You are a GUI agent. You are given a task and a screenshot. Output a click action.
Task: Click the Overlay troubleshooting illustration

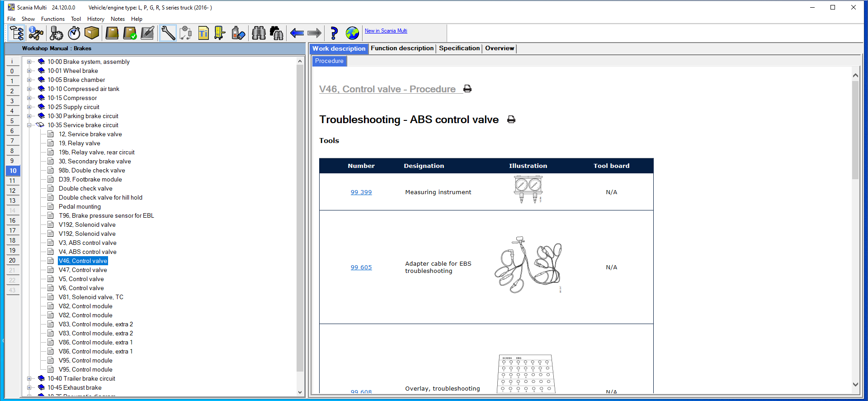coord(526,374)
